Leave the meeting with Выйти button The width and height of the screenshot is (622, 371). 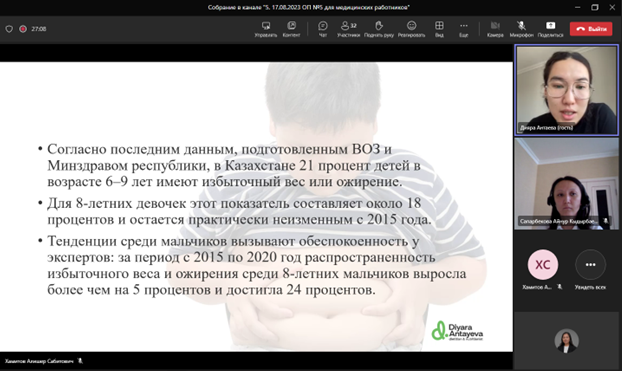point(591,29)
